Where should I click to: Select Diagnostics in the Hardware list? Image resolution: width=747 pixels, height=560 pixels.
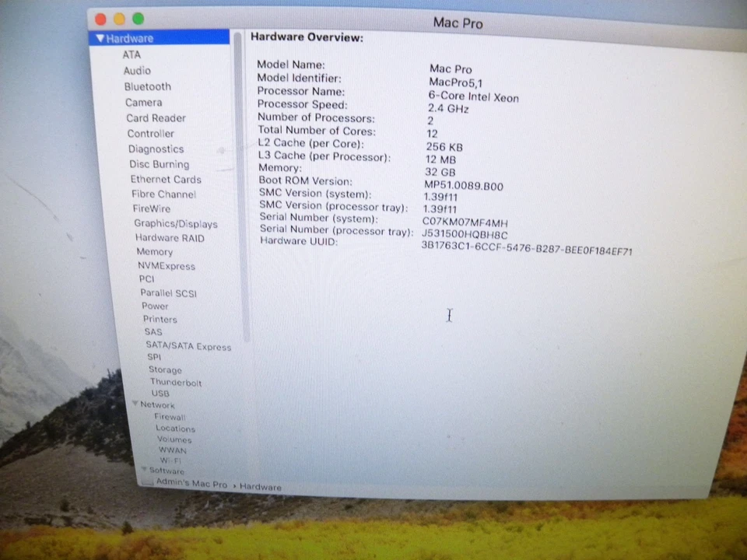point(156,149)
